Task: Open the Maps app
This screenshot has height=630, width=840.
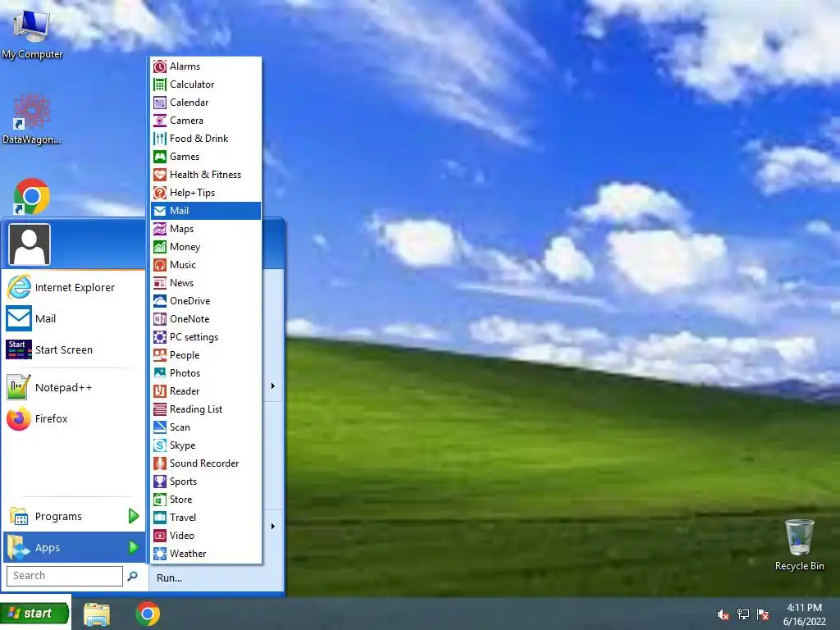Action: coord(206,229)
